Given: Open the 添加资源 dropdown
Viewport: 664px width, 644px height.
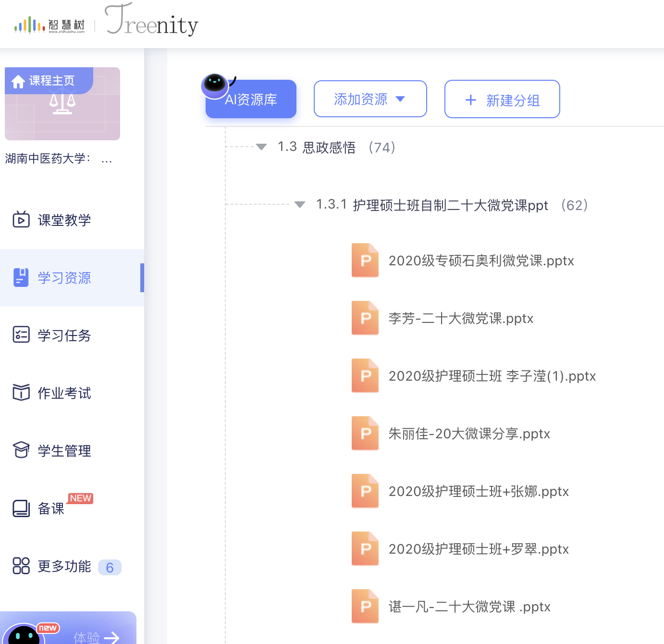Looking at the screenshot, I should tap(370, 99).
